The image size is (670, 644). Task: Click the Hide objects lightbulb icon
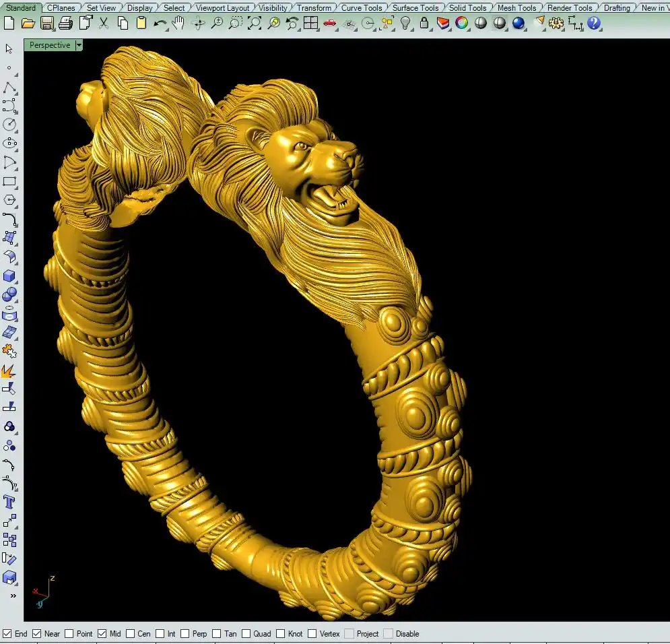[x=405, y=24]
